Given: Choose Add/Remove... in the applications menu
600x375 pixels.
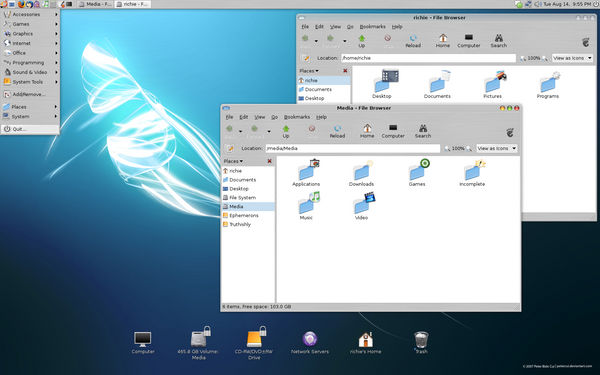Looking at the screenshot, I should click(30, 95).
